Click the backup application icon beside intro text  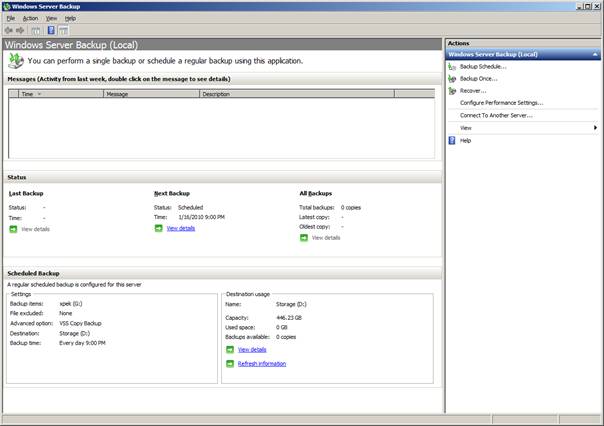pyautogui.click(x=16, y=61)
